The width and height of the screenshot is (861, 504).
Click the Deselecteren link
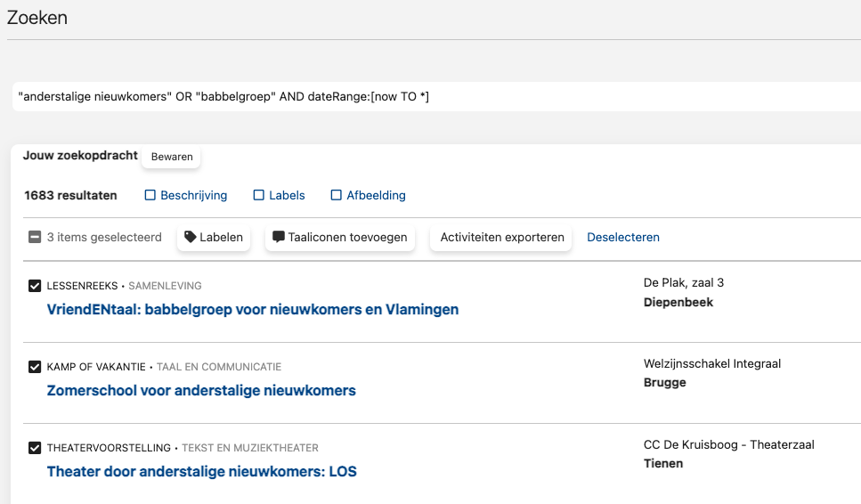[x=623, y=238]
